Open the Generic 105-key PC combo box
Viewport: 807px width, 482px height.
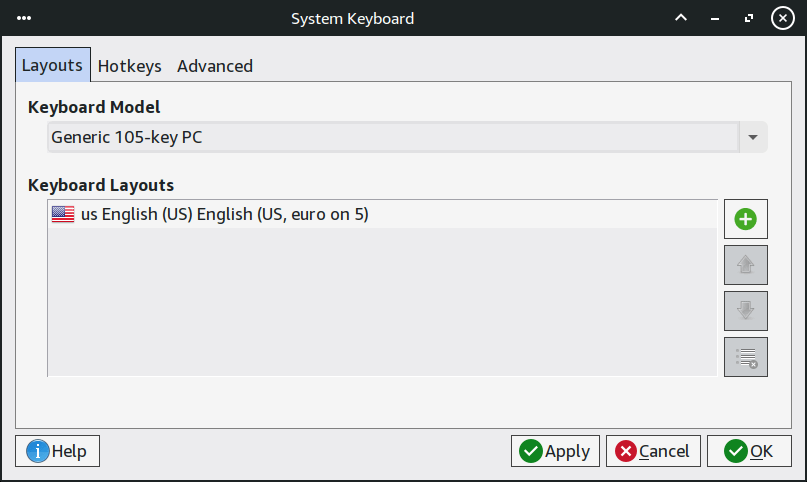tap(392, 137)
